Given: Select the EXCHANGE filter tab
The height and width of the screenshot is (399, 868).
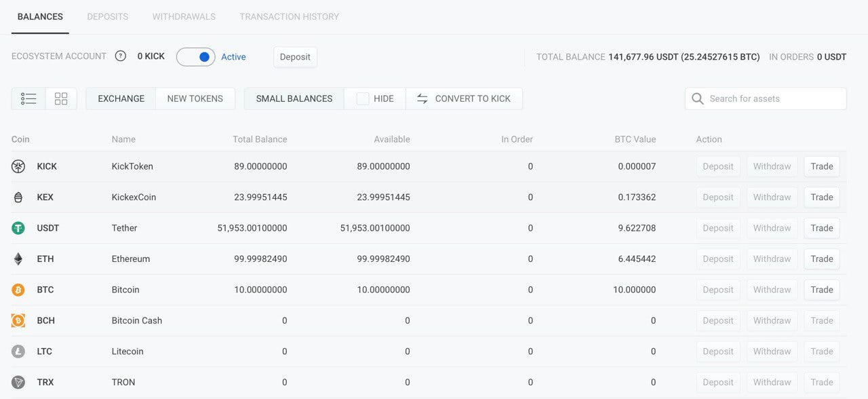Looking at the screenshot, I should click(x=121, y=98).
